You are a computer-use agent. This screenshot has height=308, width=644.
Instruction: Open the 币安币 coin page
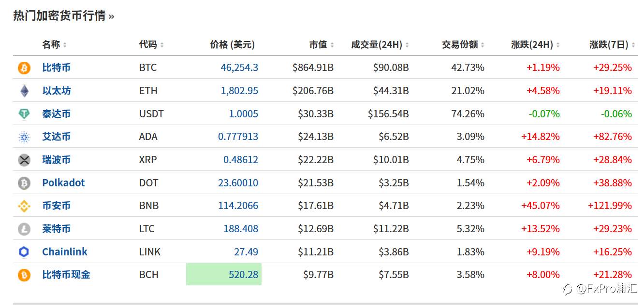coord(56,206)
